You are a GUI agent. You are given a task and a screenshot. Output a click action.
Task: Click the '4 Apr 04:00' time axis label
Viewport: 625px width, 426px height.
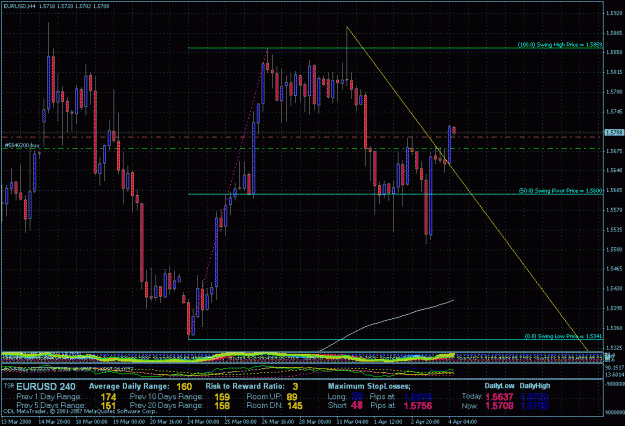coord(462,422)
